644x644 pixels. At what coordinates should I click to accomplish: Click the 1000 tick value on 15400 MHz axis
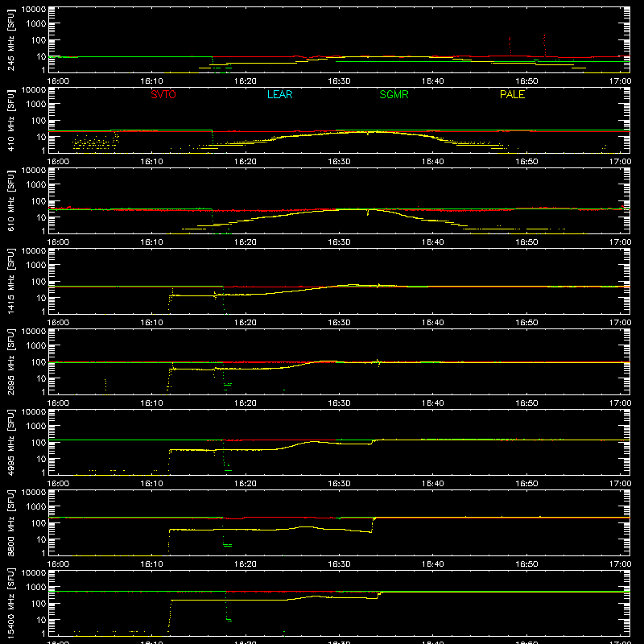[x=36, y=587]
